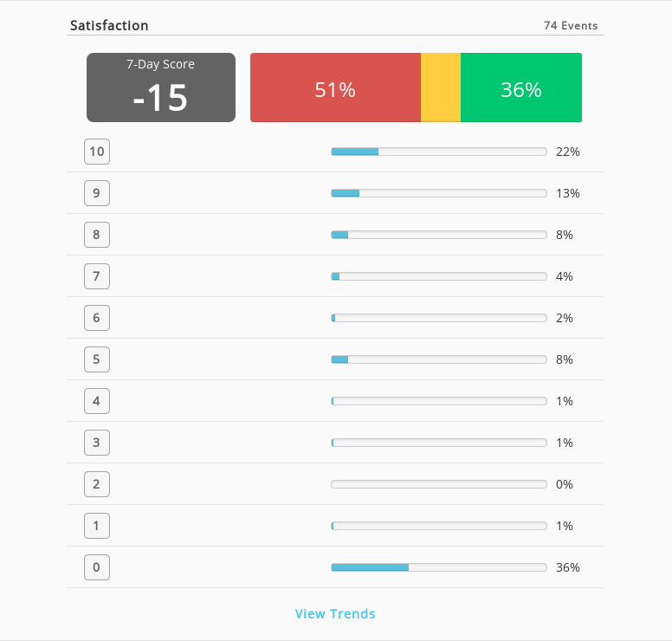This screenshot has width=672, height=641.
Task: Click the 13% progress bar for score 9
Action: 439,193
